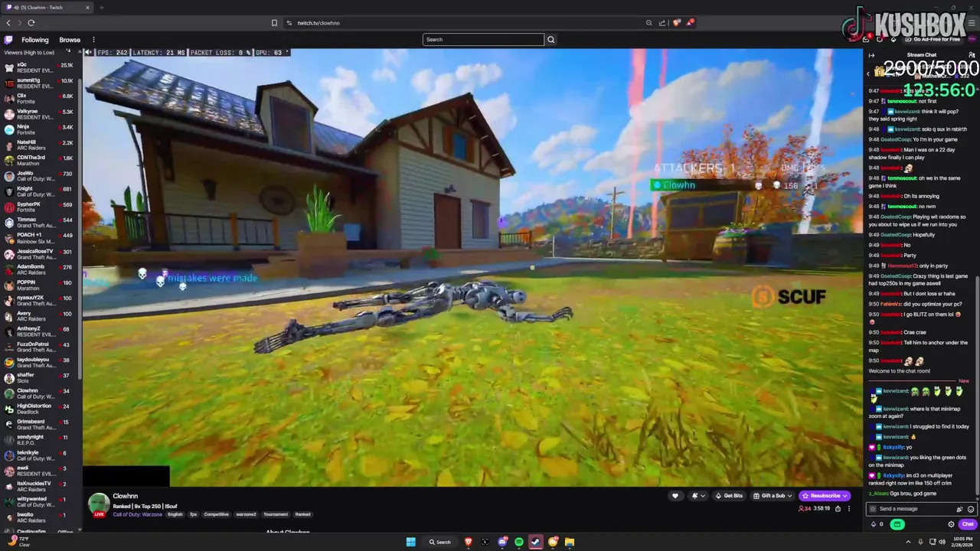Click the bookmark icon in the address bar
This screenshot has width=980, height=551.
coord(274,23)
